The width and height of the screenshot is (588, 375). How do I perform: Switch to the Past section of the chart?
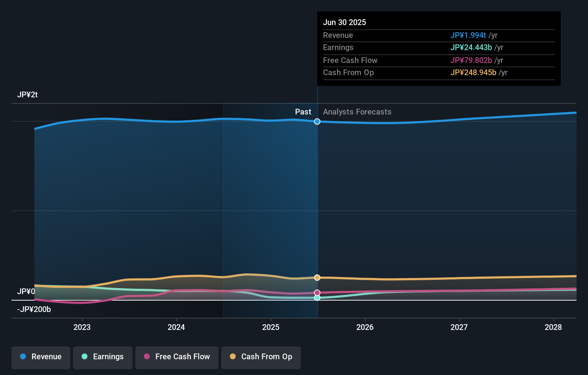(303, 112)
